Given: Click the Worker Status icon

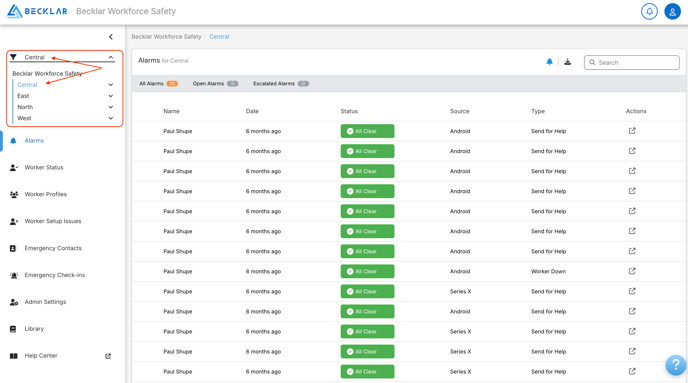Looking at the screenshot, I should point(14,168).
